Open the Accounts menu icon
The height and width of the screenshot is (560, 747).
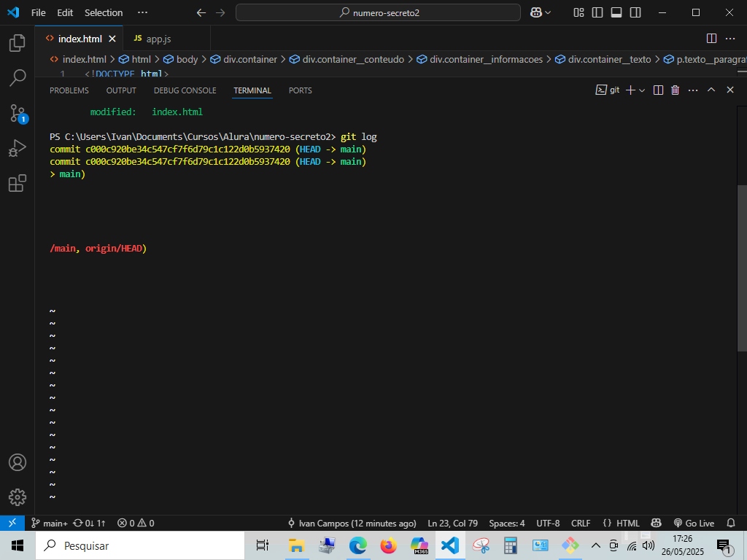point(18,462)
